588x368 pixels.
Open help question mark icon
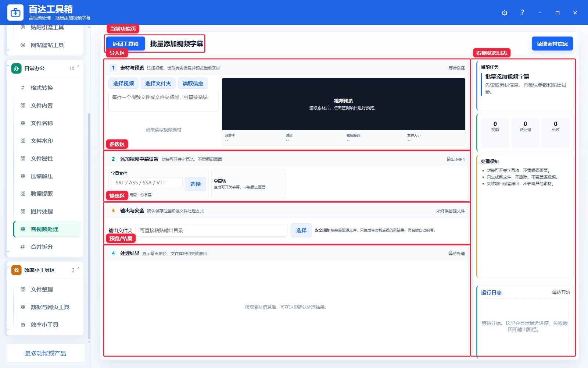(522, 13)
